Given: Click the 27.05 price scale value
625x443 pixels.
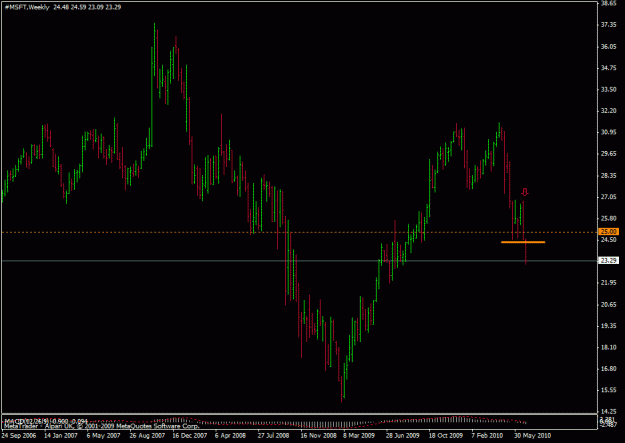Looking at the screenshot, I should (x=609, y=197).
